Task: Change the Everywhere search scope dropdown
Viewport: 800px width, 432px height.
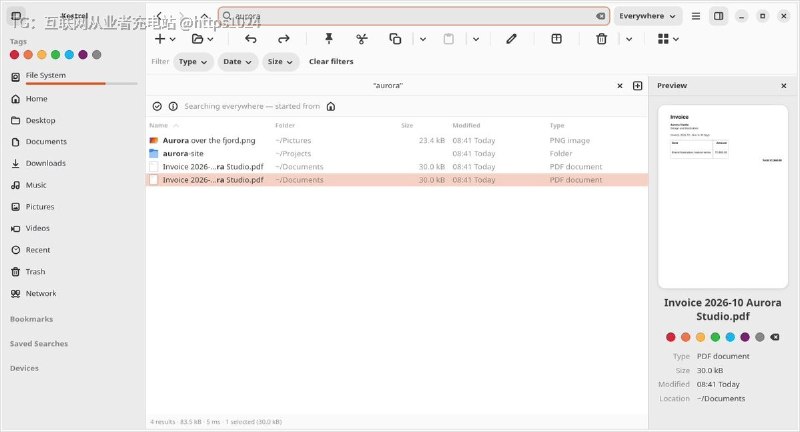Action: click(x=647, y=16)
